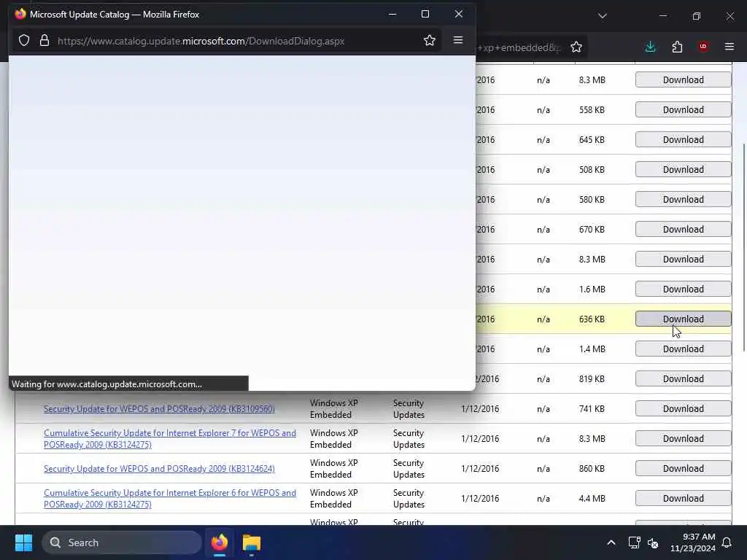Maximize the Microsoft Update Catalog popup window
Image resolution: width=747 pixels, height=560 pixels.
[425, 15]
